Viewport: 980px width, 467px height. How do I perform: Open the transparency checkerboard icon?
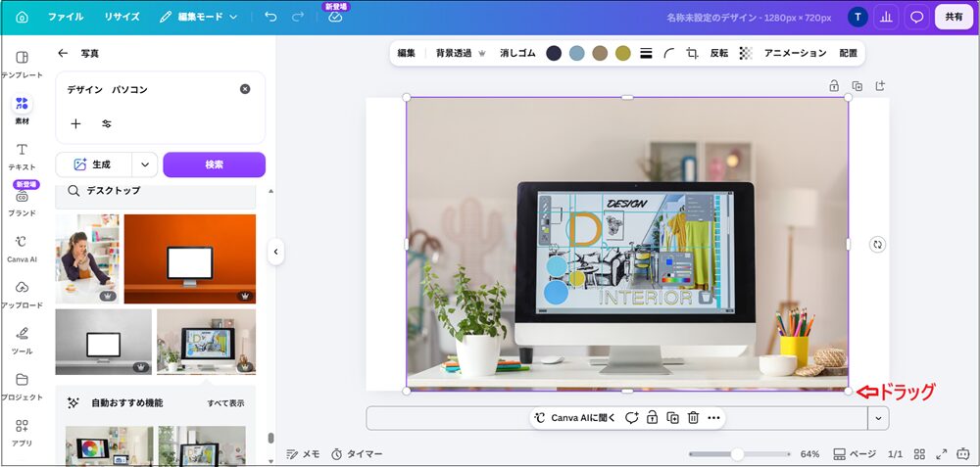pos(746,54)
